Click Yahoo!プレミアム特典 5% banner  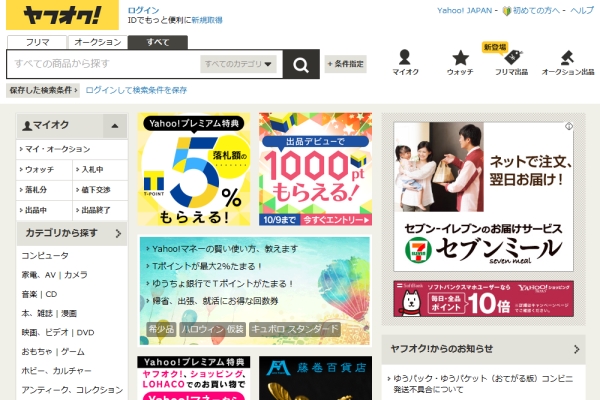pos(194,169)
